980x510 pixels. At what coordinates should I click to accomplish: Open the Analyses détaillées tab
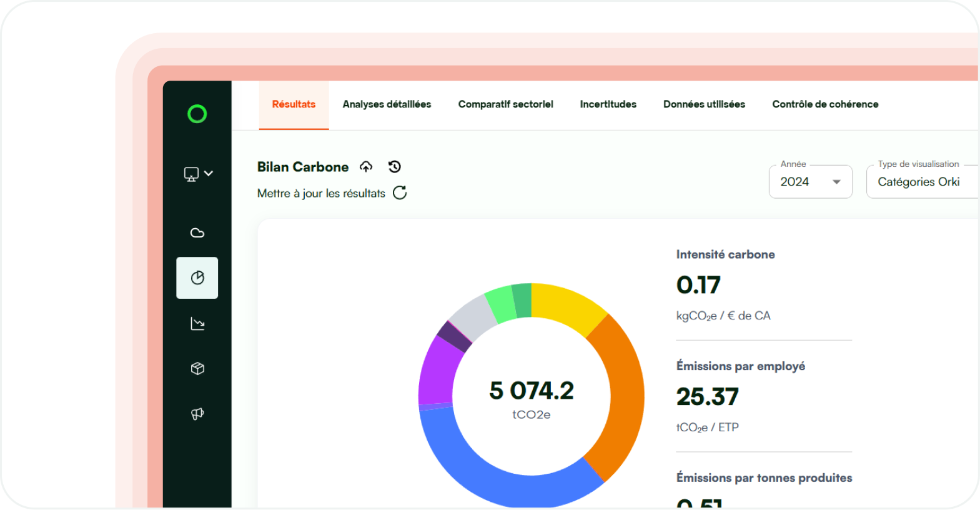click(x=387, y=104)
